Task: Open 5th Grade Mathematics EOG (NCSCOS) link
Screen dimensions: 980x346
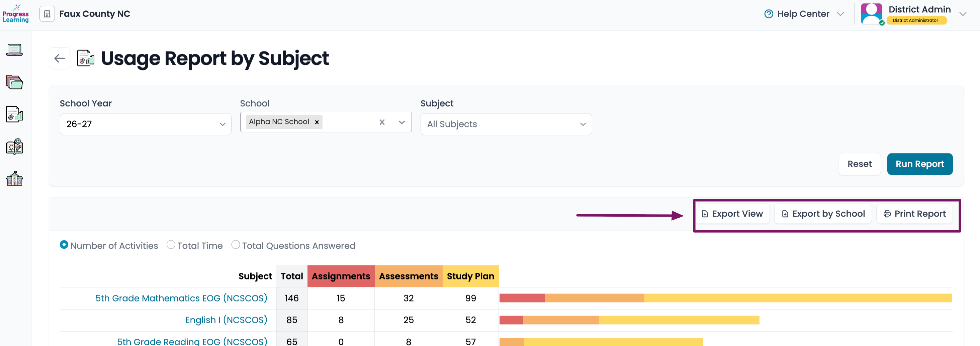Action: (181, 298)
